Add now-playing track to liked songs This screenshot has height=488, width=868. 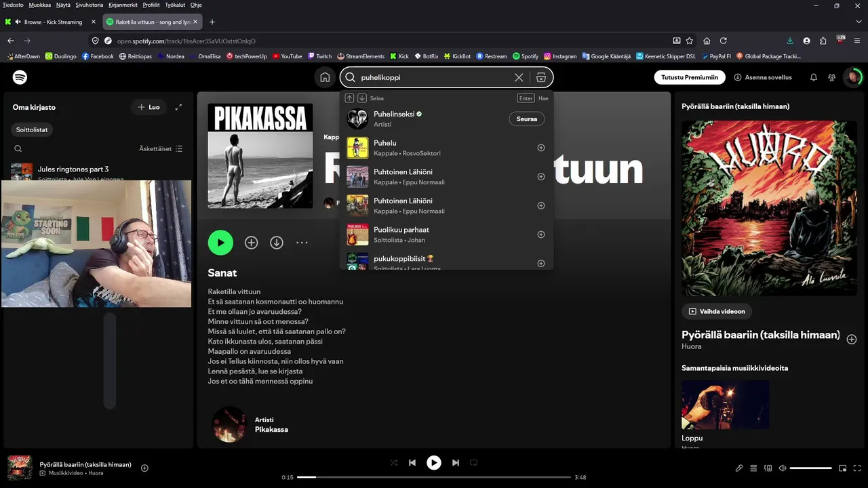pos(144,468)
